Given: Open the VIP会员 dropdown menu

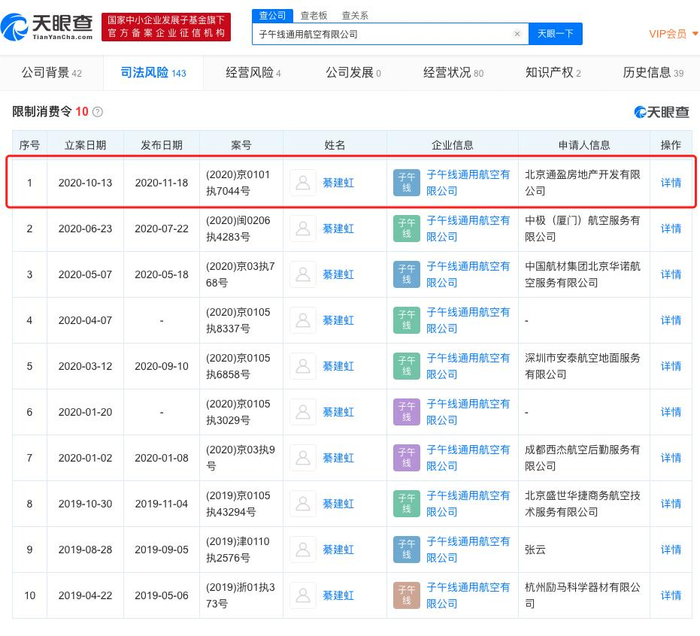Looking at the screenshot, I should pyautogui.click(x=670, y=34).
